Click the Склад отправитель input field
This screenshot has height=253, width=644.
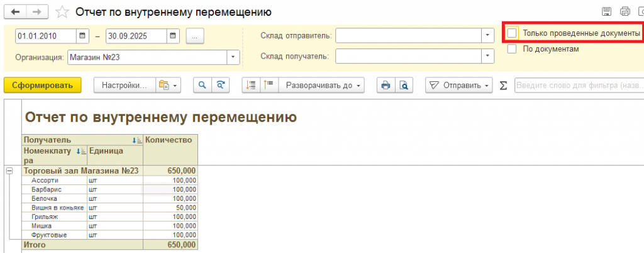(409, 35)
